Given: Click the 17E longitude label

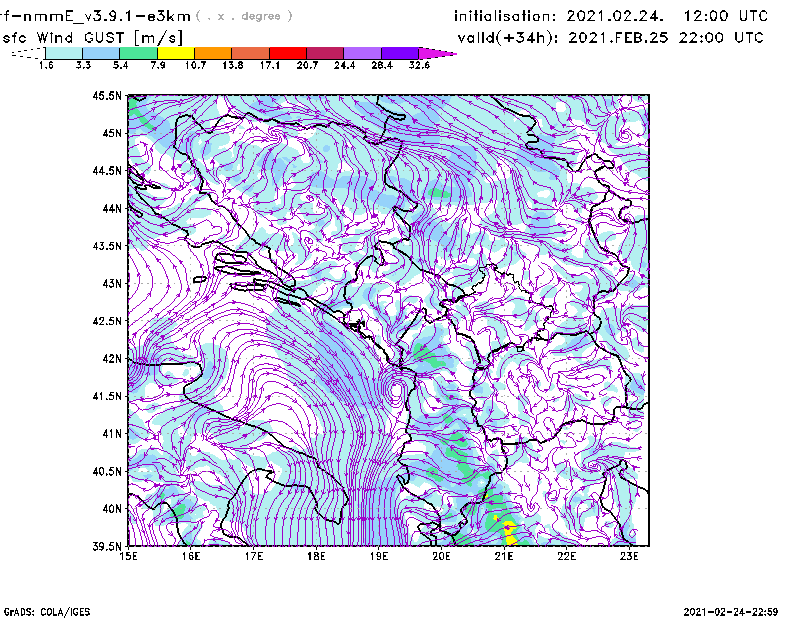Looking at the screenshot, I should click(x=254, y=556).
